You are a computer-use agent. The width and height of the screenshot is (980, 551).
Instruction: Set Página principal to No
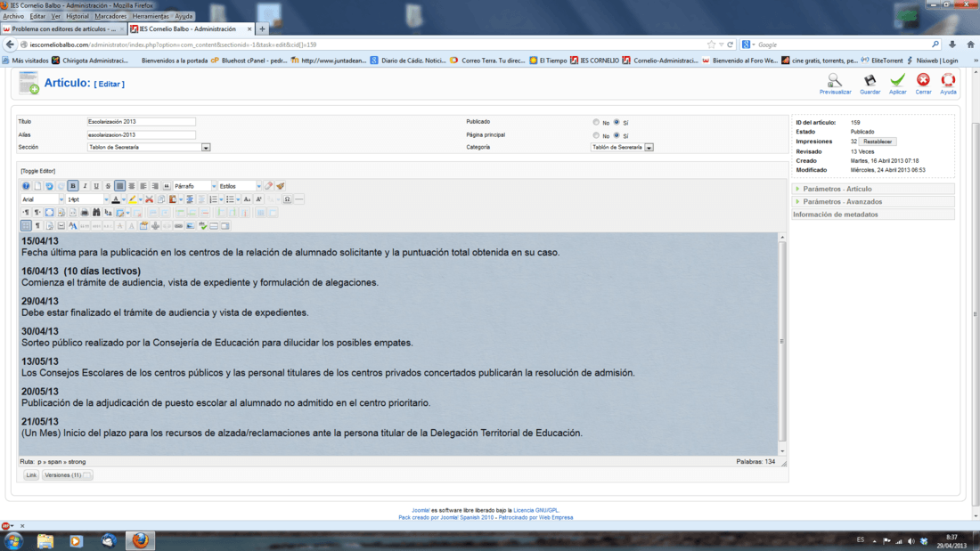pyautogui.click(x=596, y=135)
